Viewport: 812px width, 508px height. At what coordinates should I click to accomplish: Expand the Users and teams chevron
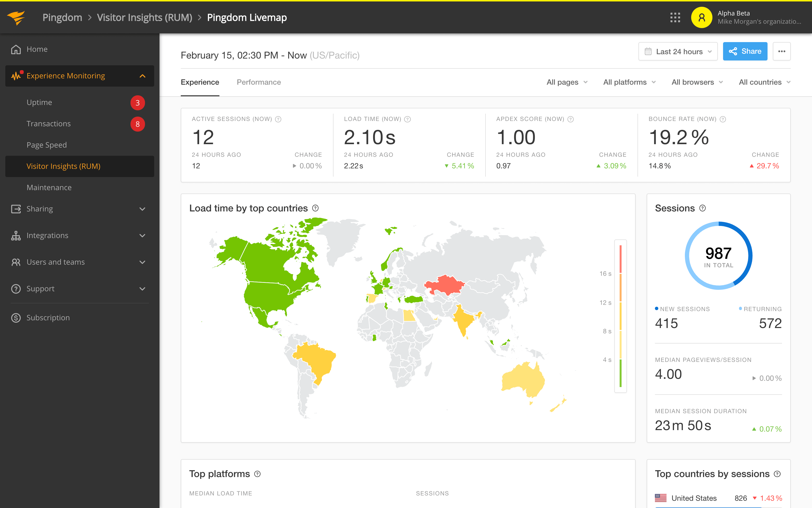(143, 262)
